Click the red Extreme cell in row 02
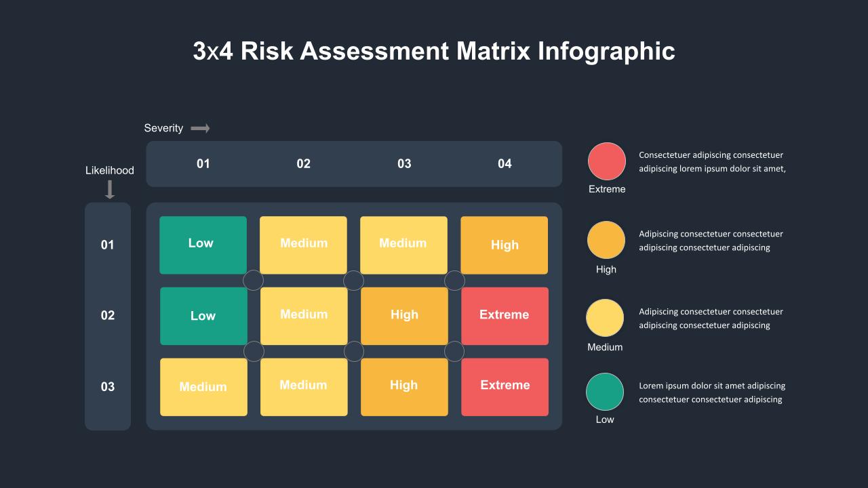 [x=505, y=315]
